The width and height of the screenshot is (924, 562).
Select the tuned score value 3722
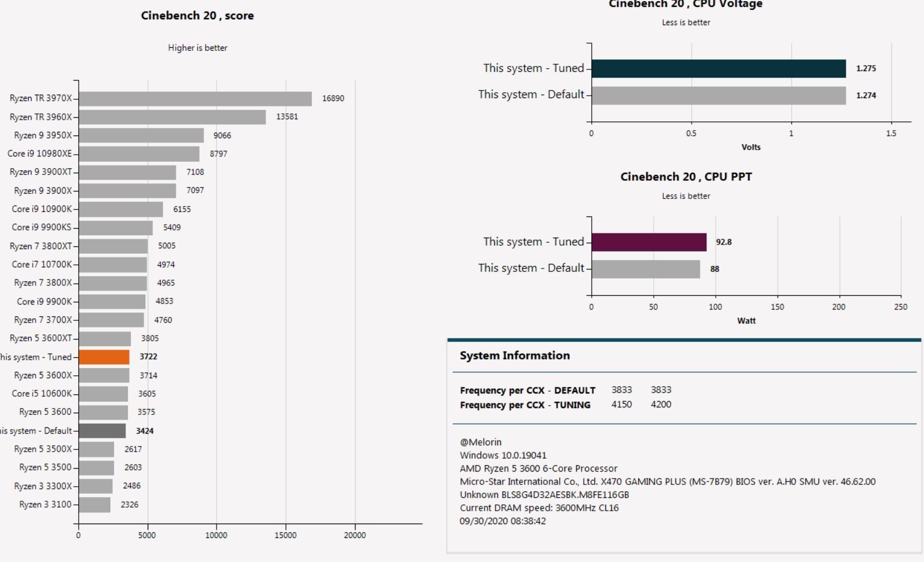[x=148, y=357]
